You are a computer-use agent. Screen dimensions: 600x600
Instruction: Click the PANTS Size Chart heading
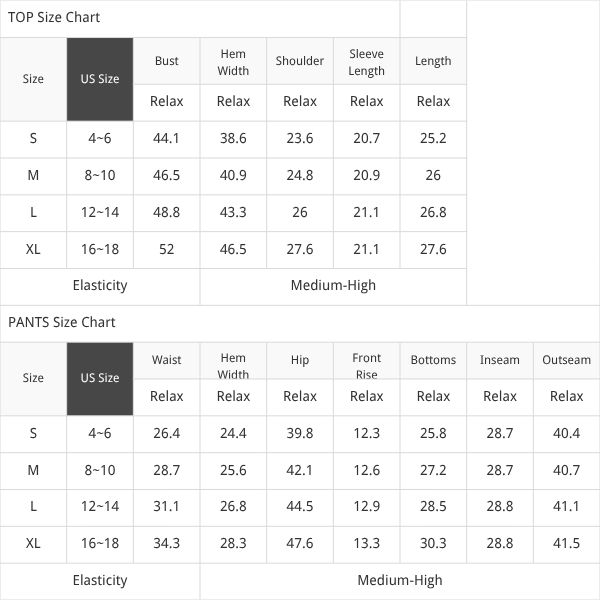(62, 322)
